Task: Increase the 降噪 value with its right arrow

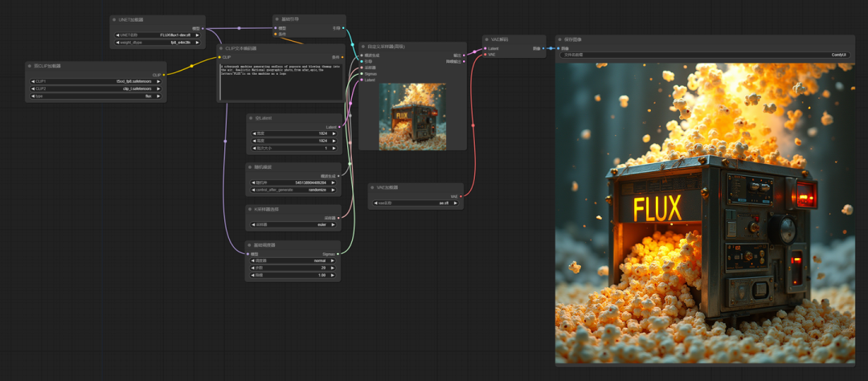Action: 333,275
